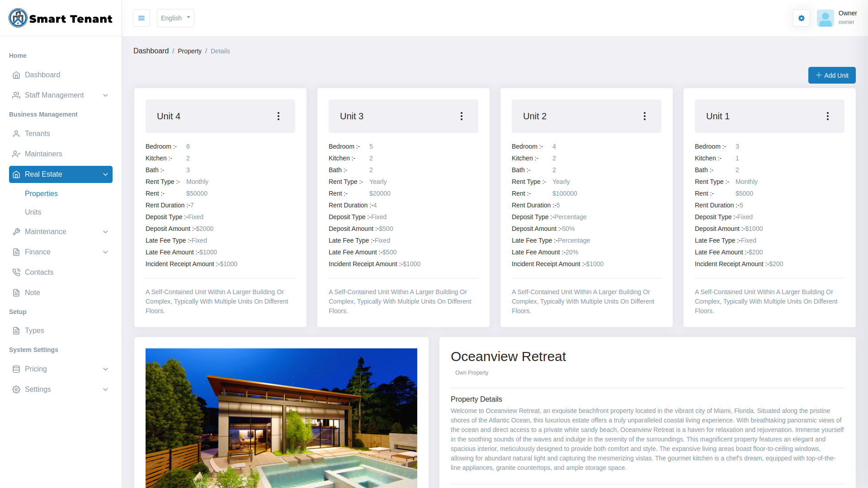Expand the Staff Management section
This screenshot has height=488, width=868.
pyautogui.click(x=54, y=95)
